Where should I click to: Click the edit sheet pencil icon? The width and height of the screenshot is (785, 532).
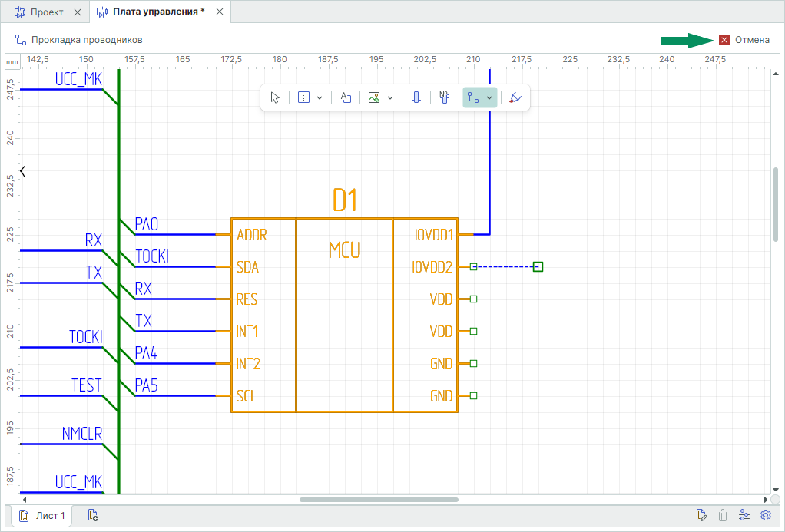(701, 515)
